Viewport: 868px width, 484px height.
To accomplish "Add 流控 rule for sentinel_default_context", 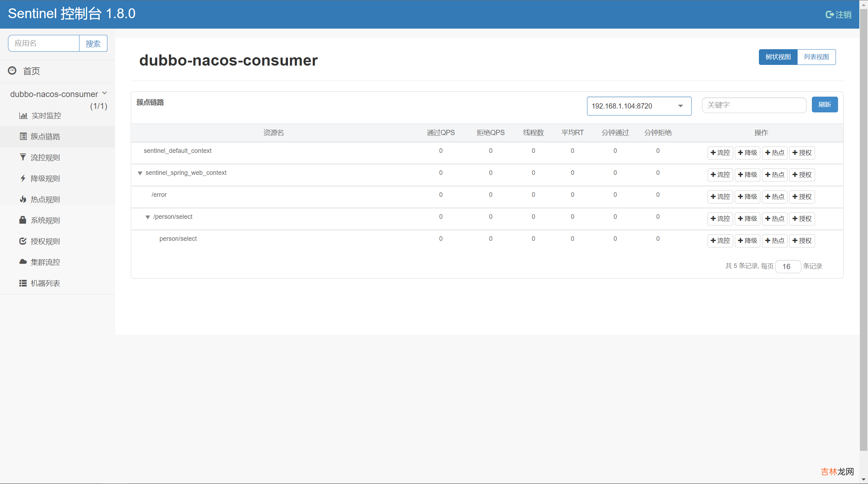I will pyautogui.click(x=720, y=153).
